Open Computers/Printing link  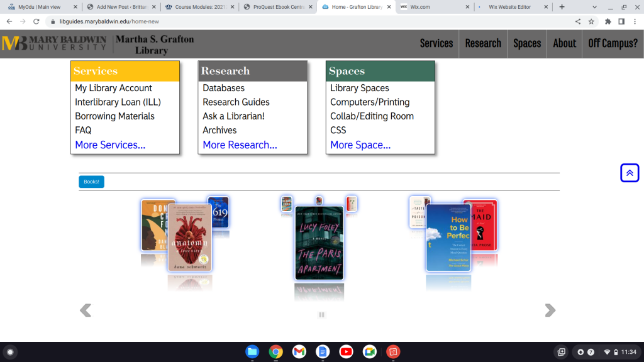click(x=370, y=102)
